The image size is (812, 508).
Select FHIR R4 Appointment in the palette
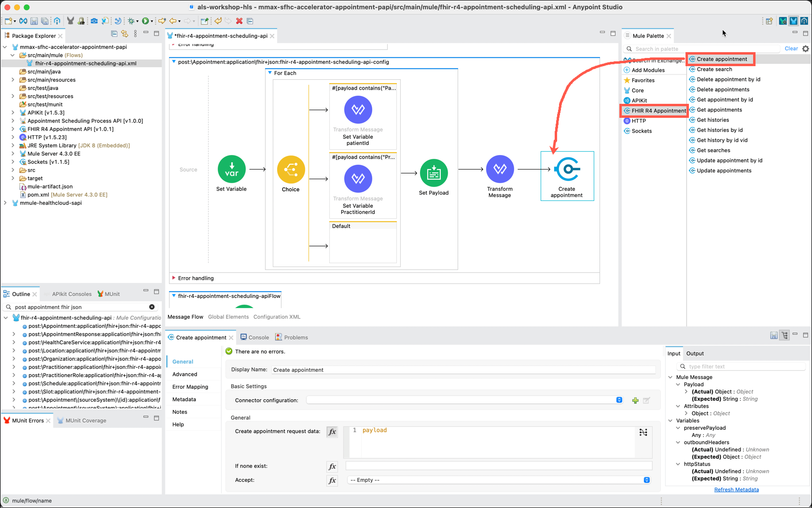[655, 111]
